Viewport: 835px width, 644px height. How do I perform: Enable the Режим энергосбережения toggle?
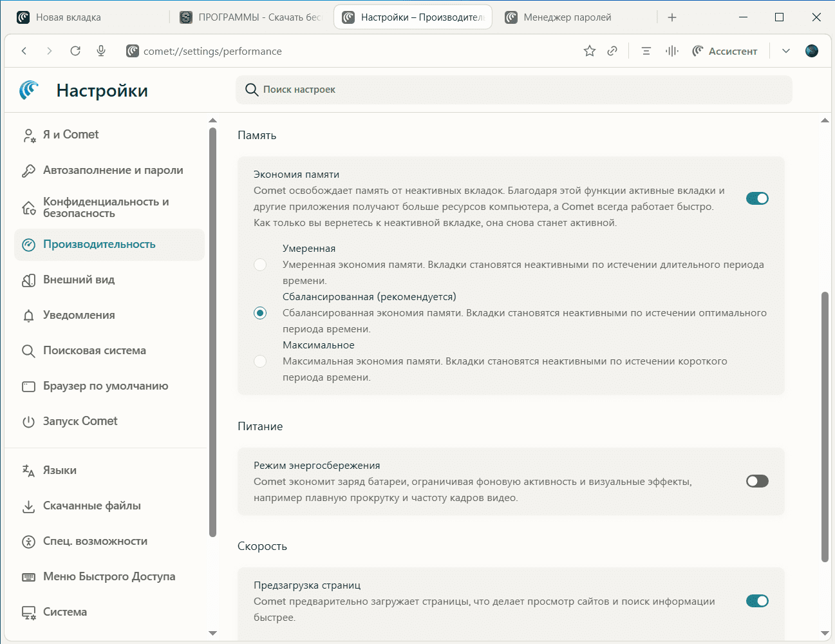click(757, 481)
